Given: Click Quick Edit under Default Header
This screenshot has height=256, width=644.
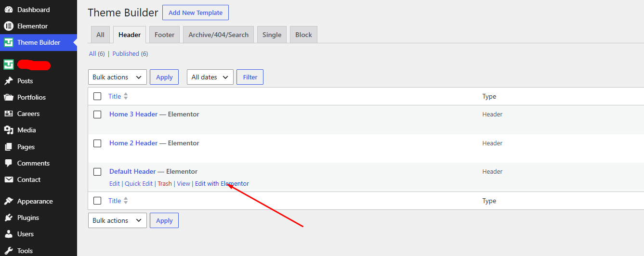Looking at the screenshot, I should (x=139, y=183).
